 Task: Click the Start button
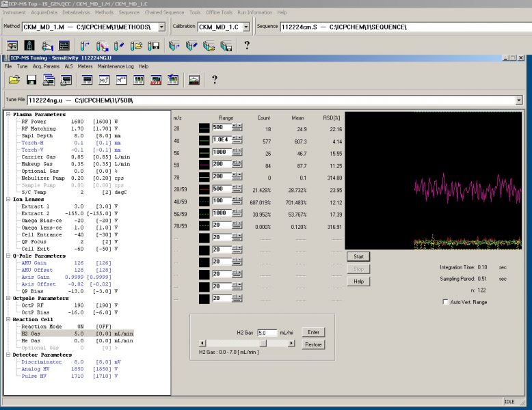tap(358, 257)
